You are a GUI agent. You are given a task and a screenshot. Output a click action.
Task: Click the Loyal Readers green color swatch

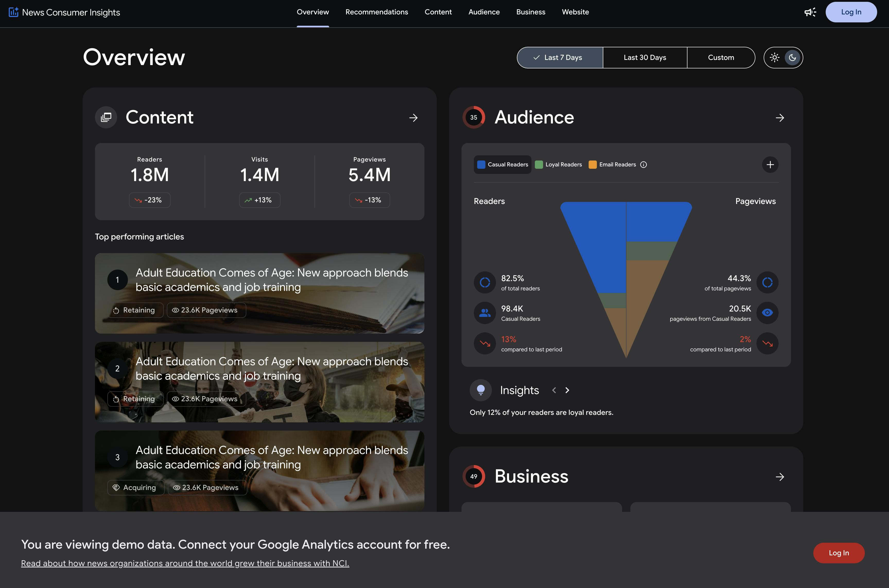[x=538, y=165]
